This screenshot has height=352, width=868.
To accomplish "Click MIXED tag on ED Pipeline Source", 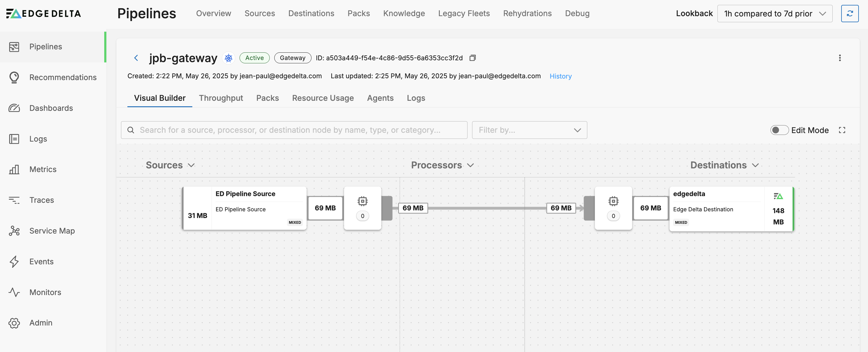I will click(x=295, y=223).
